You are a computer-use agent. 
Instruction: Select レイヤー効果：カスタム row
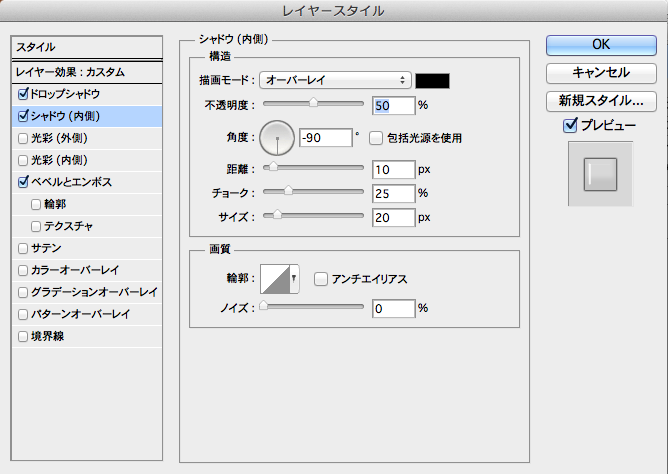[87, 72]
